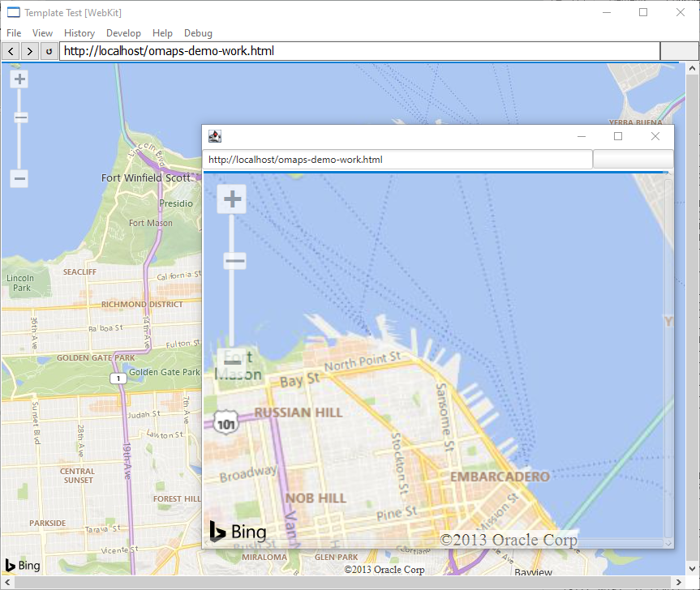Click the Lincoln Park label
Image resolution: width=700 pixels, height=590 pixels.
20,283
